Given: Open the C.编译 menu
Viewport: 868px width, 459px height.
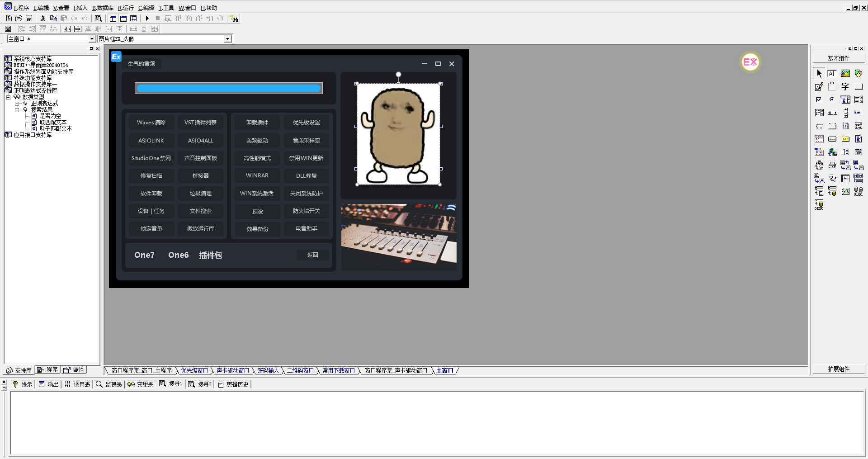Looking at the screenshot, I should point(146,8).
